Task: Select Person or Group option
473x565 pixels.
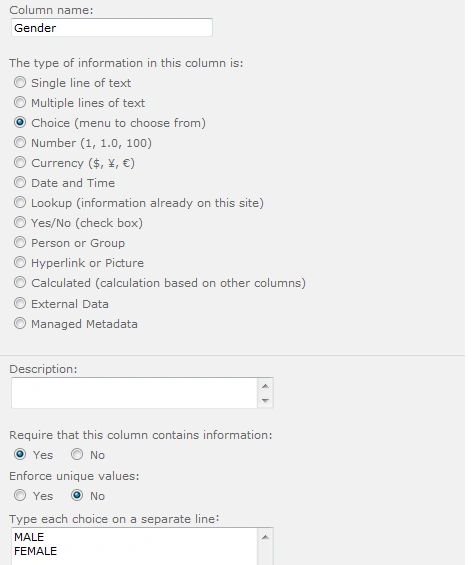Action: click(x=20, y=243)
